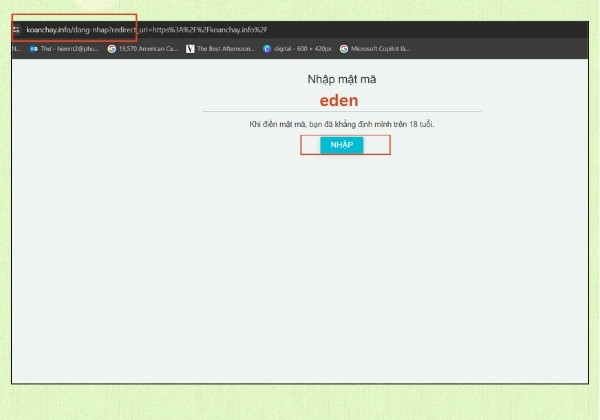Click the Nhập mật mã heading
This screenshot has height=420, width=600.
[x=342, y=79]
